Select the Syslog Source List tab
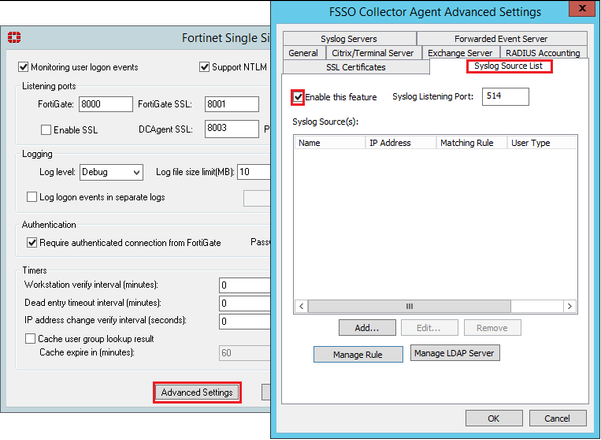601x440 pixels. [x=509, y=66]
